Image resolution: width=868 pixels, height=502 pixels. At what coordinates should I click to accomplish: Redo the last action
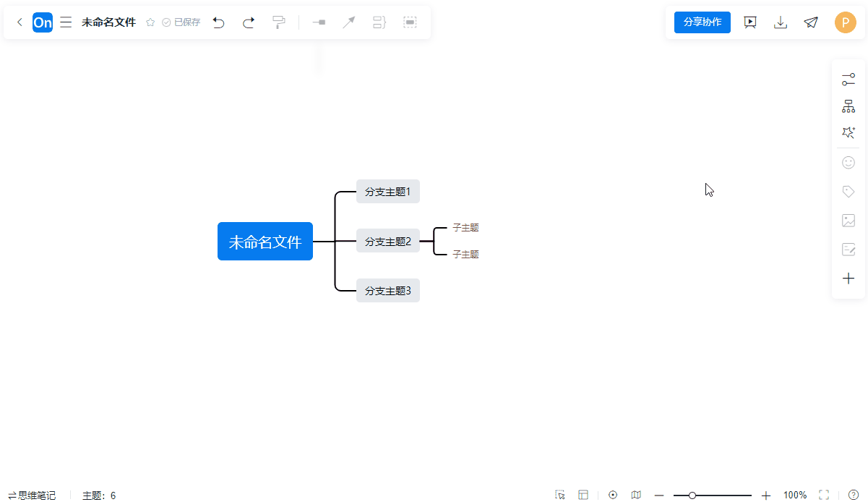tap(249, 22)
